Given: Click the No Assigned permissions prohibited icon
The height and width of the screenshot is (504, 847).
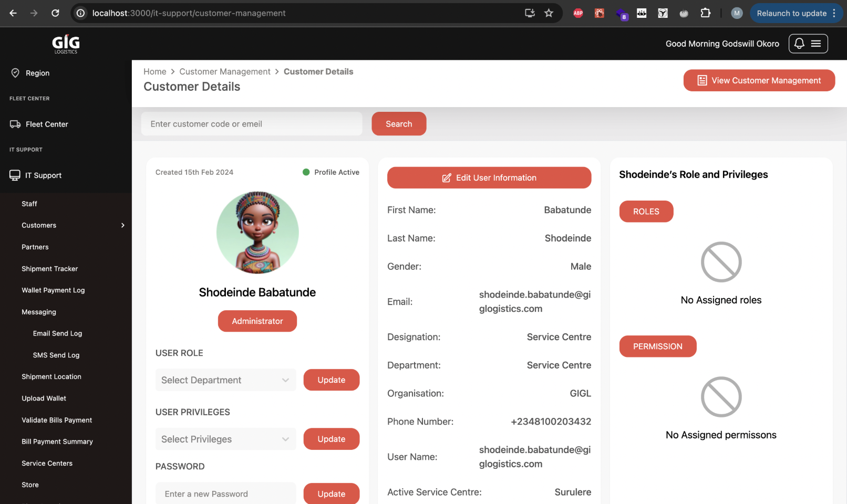Looking at the screenshot, I should (x=721, y=397).
